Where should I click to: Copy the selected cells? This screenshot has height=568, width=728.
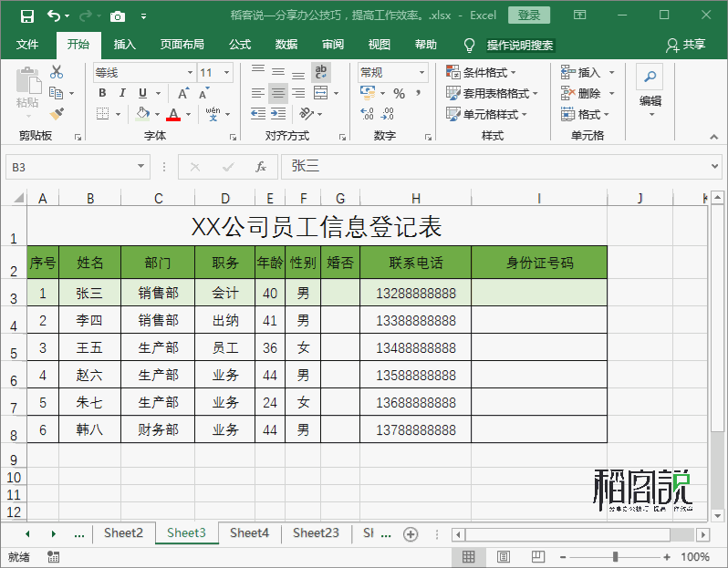[57, 93]
